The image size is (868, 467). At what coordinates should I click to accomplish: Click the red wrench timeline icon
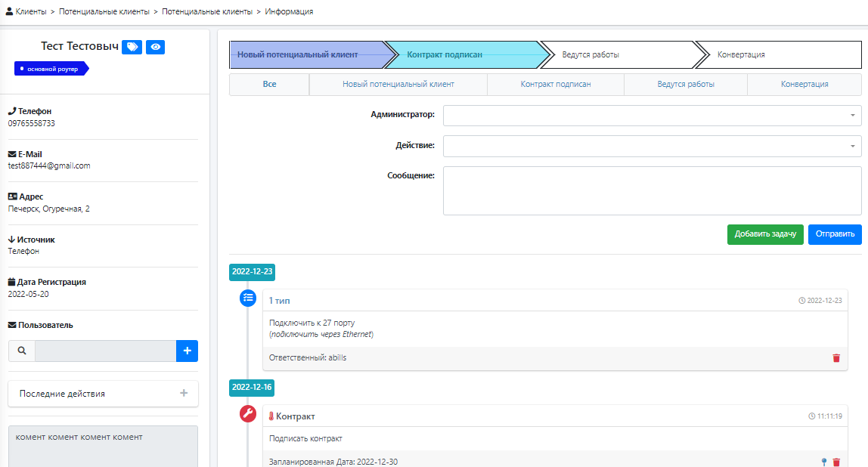[x=248, y=413]
